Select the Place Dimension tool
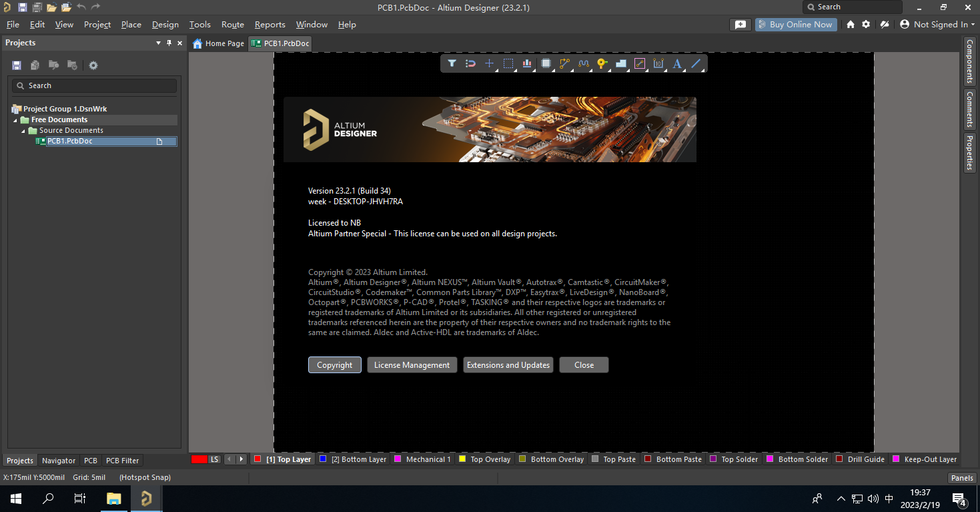980x512 pixels. pos(658,63)
